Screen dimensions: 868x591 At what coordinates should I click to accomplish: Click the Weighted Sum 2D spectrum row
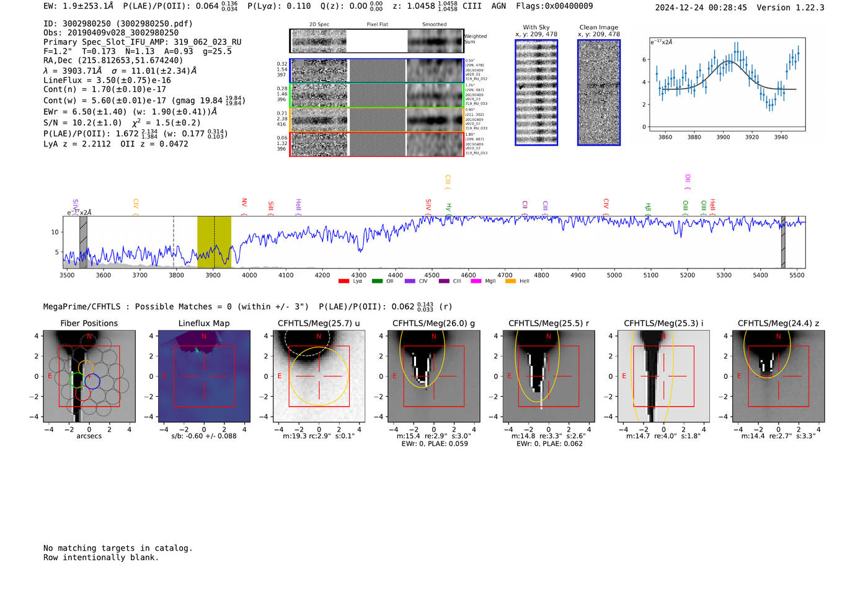click(x=377, y=41)
